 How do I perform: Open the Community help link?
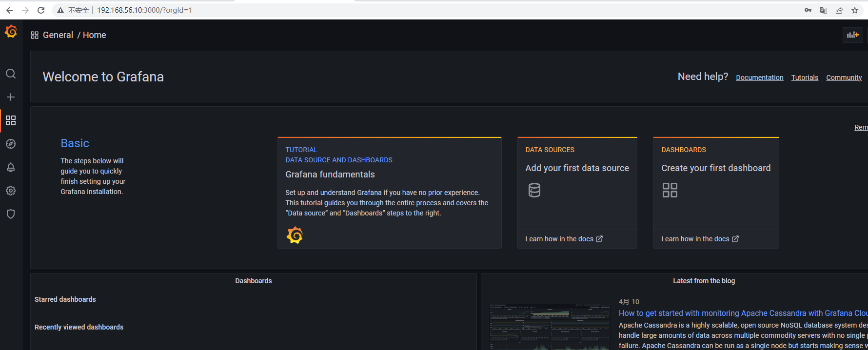pyautogui.click(x=844, y=78)
